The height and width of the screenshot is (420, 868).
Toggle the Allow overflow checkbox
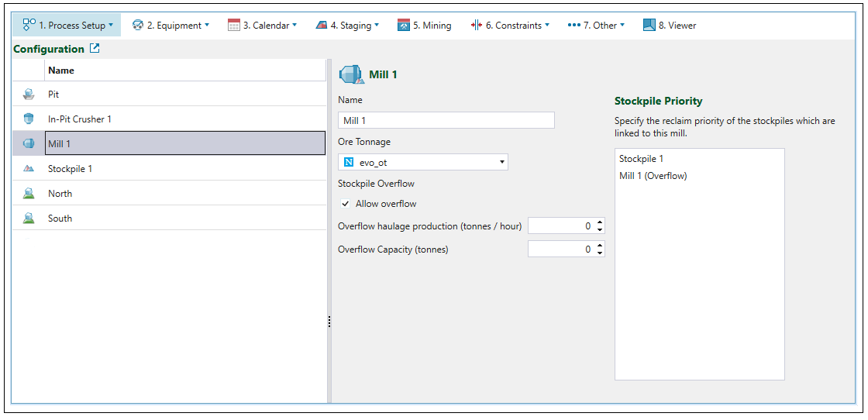coord(346,204)
